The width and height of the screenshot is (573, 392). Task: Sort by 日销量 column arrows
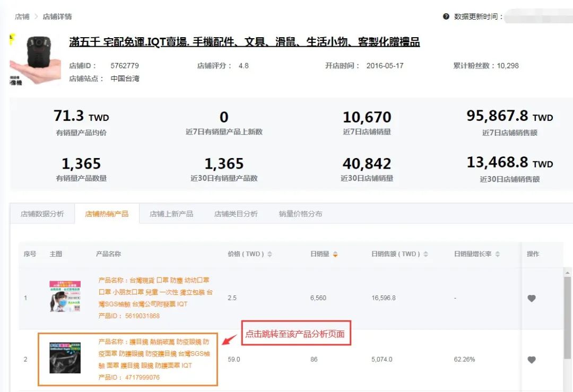(x=335, y=254)
